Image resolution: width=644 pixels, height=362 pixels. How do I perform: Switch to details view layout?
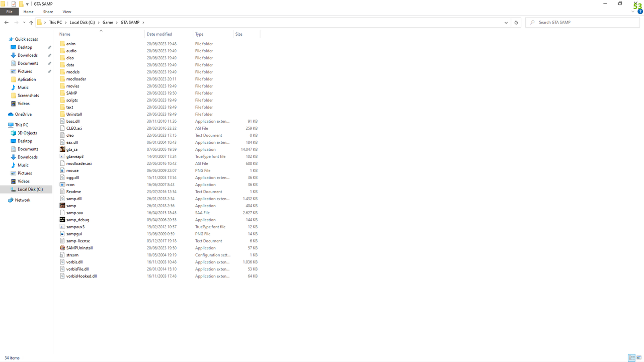[631, 358]
